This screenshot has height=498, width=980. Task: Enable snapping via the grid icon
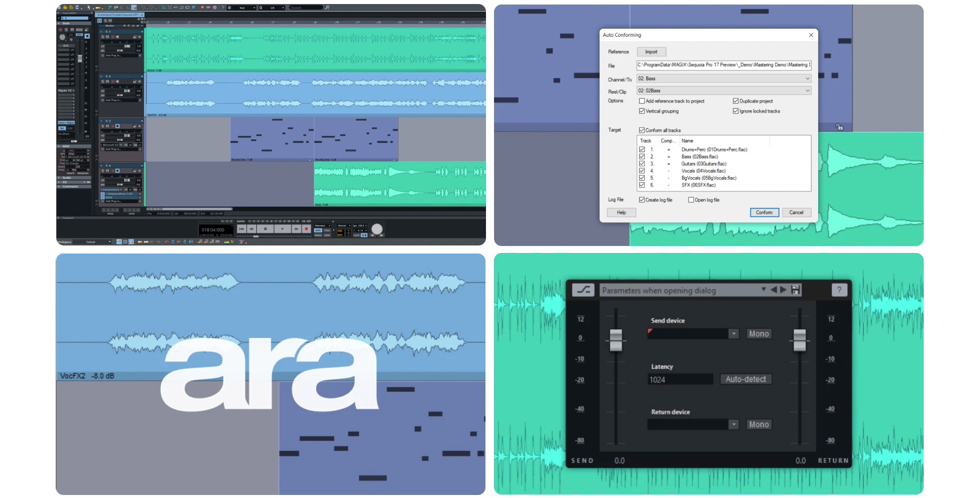(229, 8)
